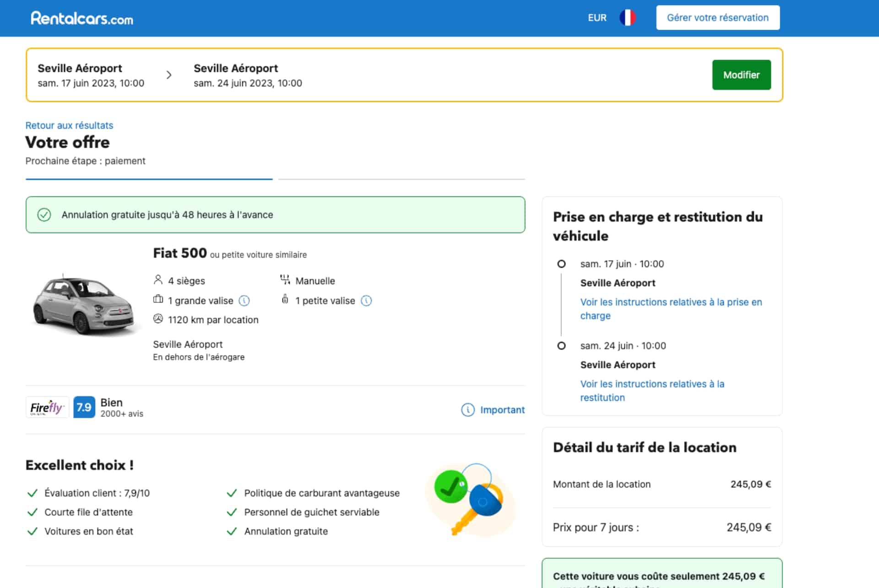This screenshot has height=588, width=879.
Task: Click the Votre offre heading
Action: (68, 142)
